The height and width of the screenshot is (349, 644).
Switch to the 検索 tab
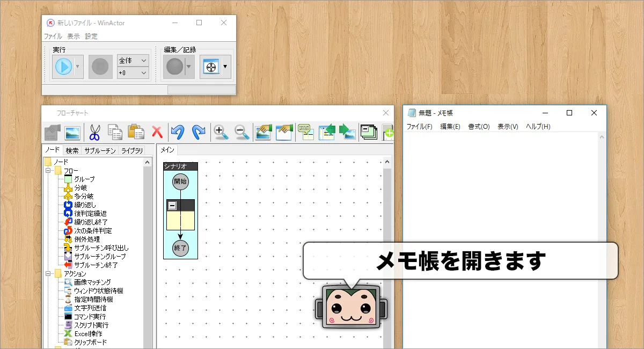(72, 150)
